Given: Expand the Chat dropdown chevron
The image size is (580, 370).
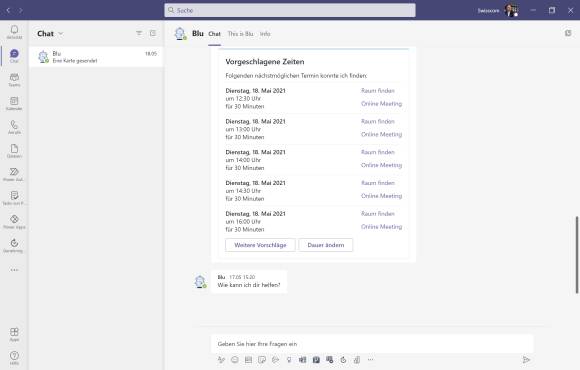Looking at the screenshot, I should coord(61,34).
